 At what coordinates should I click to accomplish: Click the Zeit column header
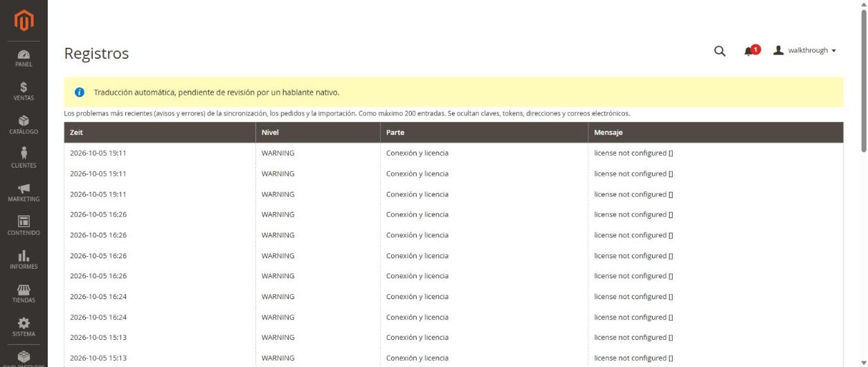160,132
